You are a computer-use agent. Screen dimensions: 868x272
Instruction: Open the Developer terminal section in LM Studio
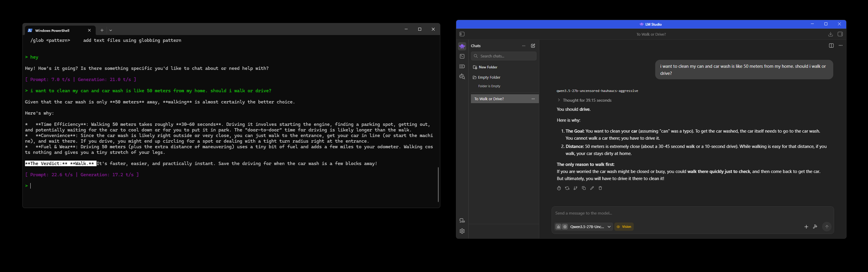[462, 56]
